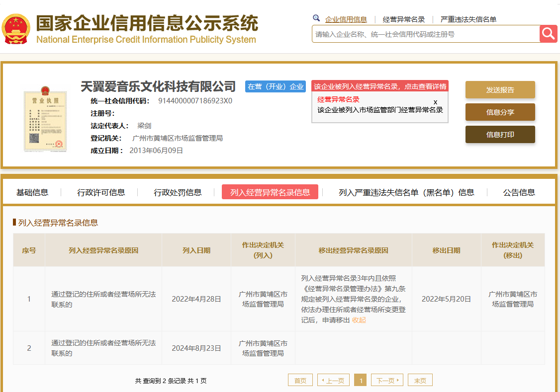The width and height of the screenshot is (560, 392).
Task: Click the red 该企业被列入经营异常名录 banner
Action: point(379,86)
